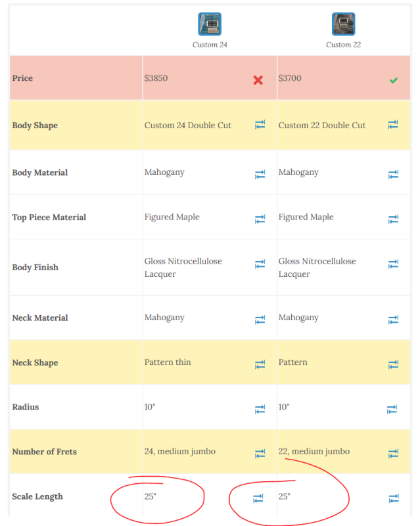Screen dimensions: 420x526
Task: Click swap arrows for Custom 22 Neck Material
Action: point(393,320)
